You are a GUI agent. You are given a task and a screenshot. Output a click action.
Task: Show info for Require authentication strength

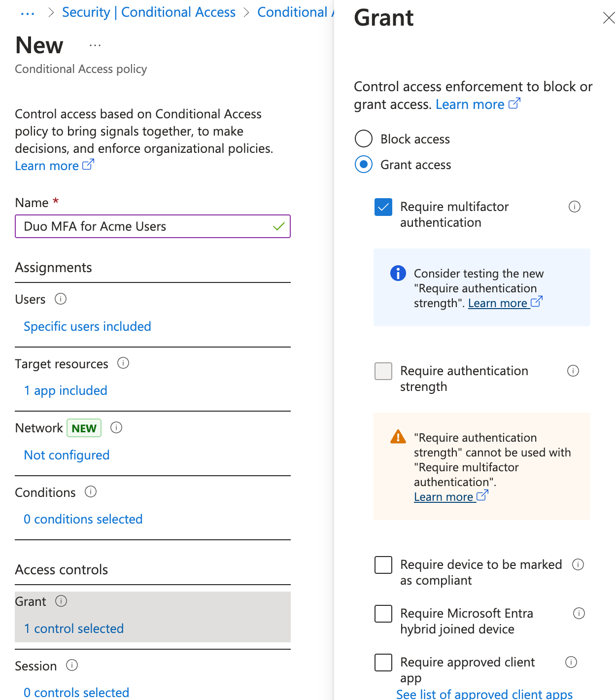(573, 371)
